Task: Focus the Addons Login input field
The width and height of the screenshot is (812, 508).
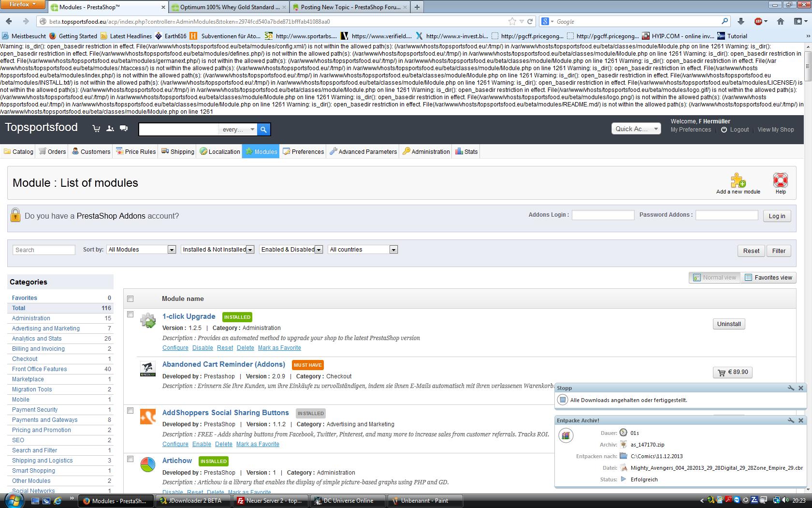Action: pos(603,215)
